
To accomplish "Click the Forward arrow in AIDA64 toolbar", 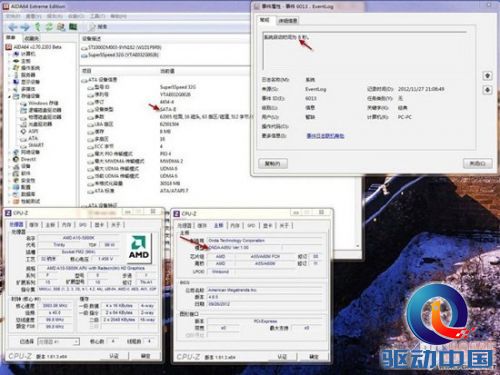I will 25,27.
